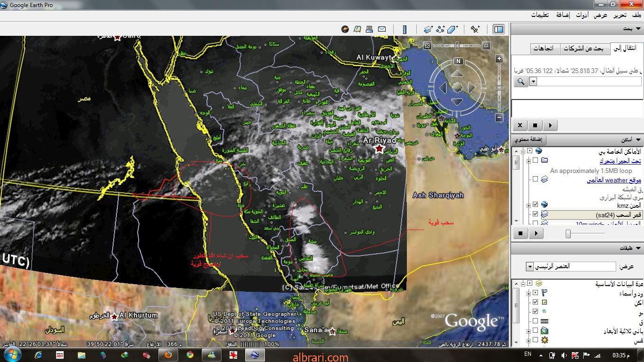Image resolution: width=644 pixels, height=362 pixels.
Task: Add a polygon using toolbar icon
Action: click(x=453, y=29)
